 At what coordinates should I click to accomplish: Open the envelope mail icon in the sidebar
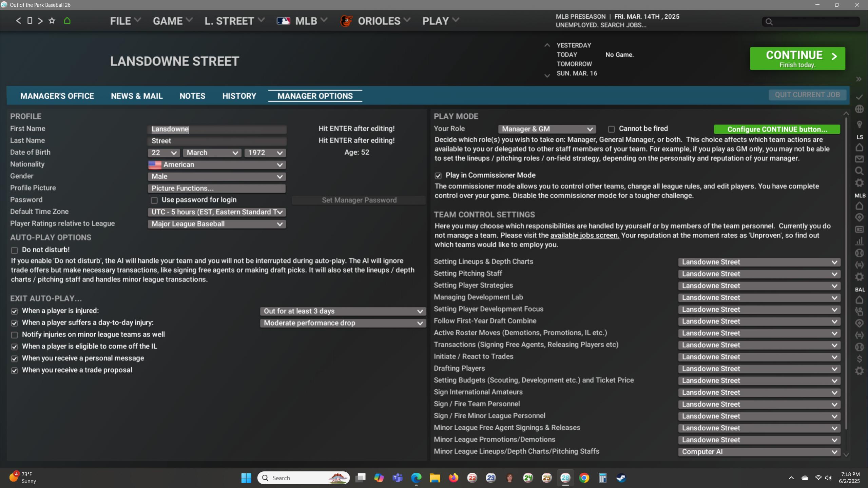pos(859,159)
